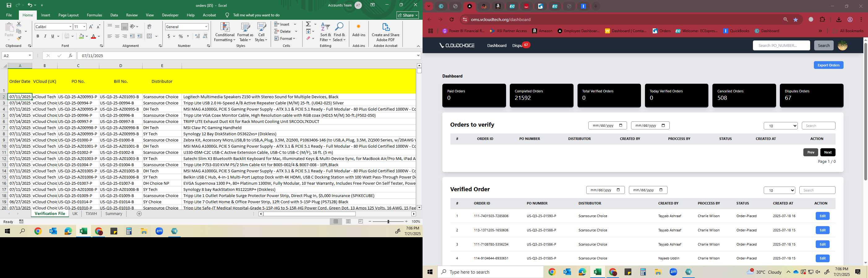Expand the Borders dropdown arrow
This screenshot has width=868, height=278.
point(73,36)
